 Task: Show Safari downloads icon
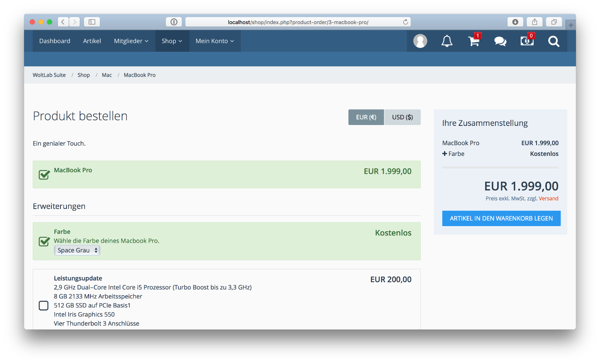[515, 22]
